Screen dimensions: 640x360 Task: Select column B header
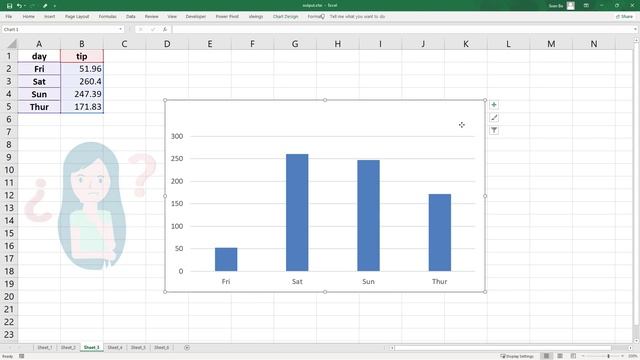pyautogui.click(x=82, y=44)
